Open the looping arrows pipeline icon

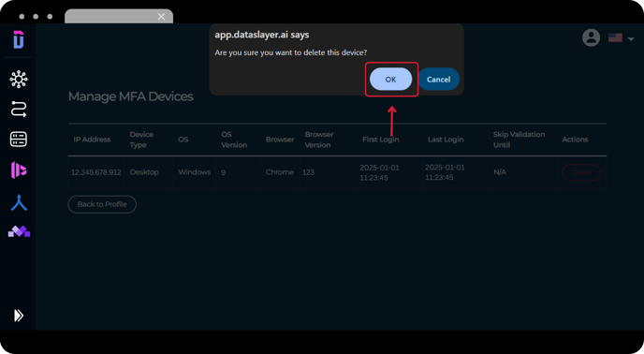pyautogui.click(x=19, y=109)
